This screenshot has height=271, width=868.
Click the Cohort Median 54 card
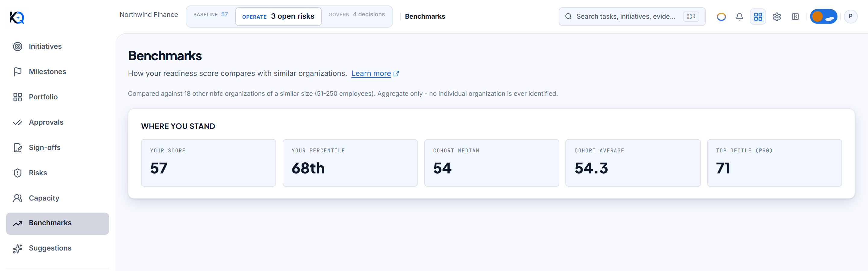491,163
